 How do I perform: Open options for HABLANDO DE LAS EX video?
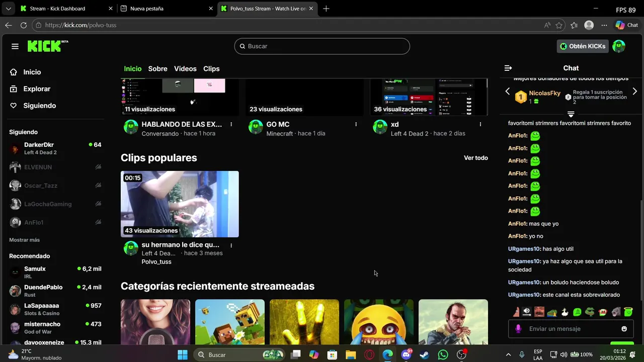click(x=231, y=124)
